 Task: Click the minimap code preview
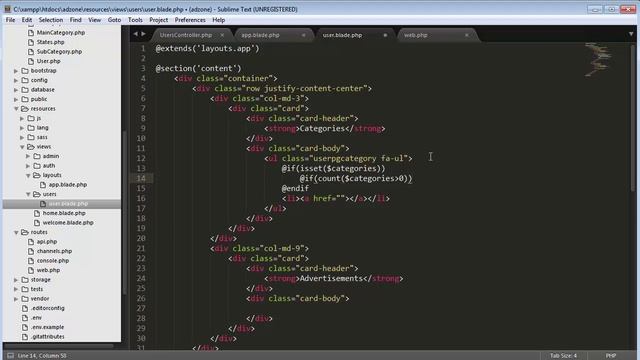(x=598, y=60)
